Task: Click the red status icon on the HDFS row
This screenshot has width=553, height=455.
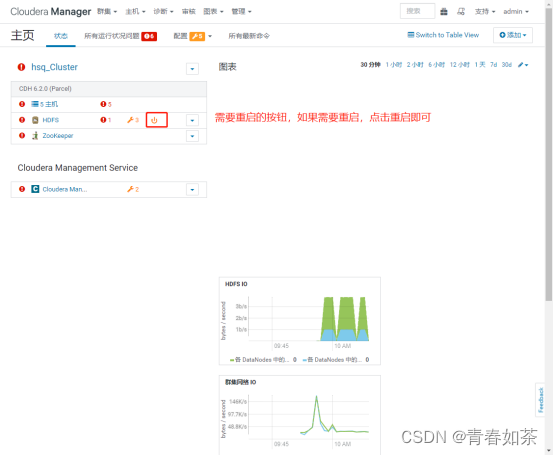Action: click(22, 120)
